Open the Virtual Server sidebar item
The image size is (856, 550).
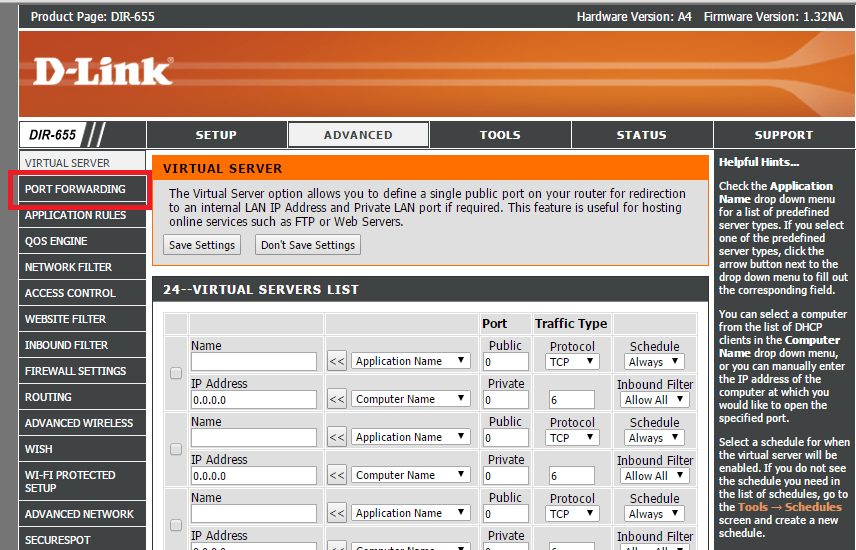pos(82,163)
